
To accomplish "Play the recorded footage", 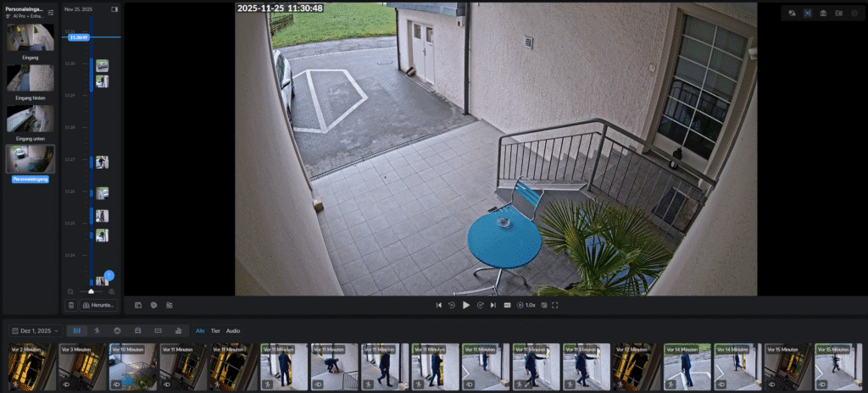I will pos(466,305).
